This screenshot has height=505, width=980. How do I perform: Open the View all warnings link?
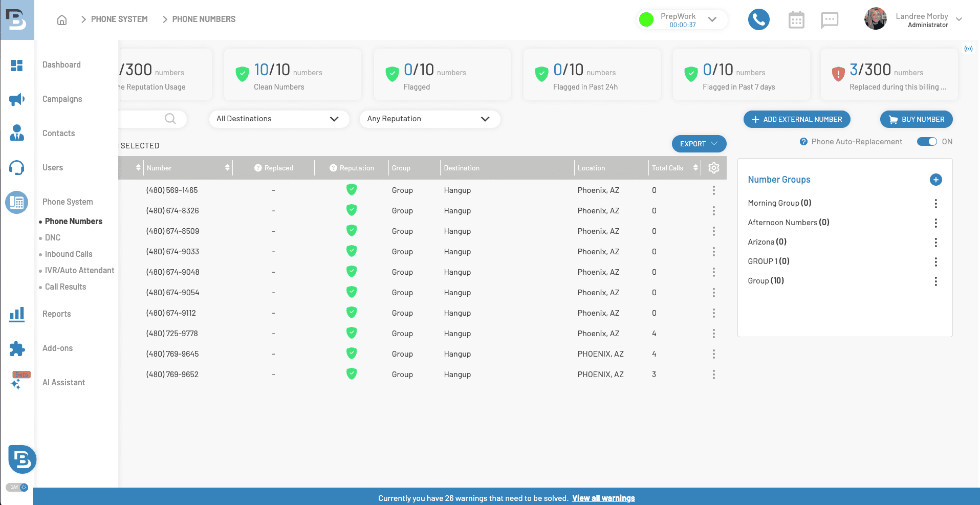(603, 497)
